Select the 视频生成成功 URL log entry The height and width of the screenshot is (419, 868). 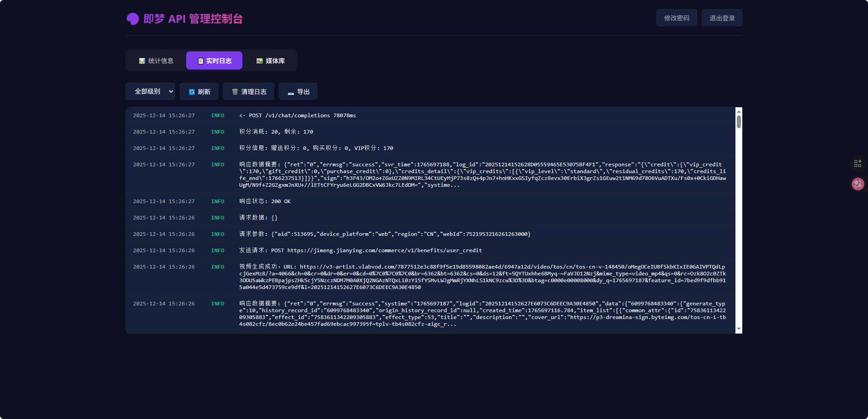[430, 277]
